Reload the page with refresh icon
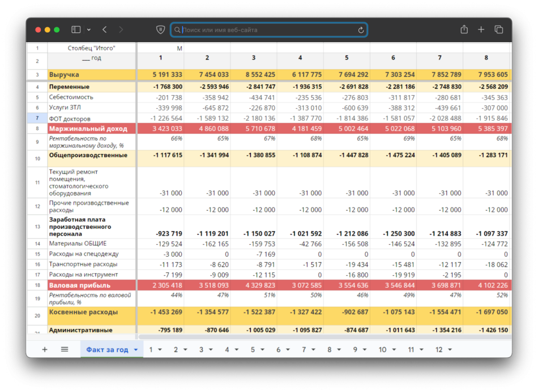The image size is (538, 392). click(361, 30)
